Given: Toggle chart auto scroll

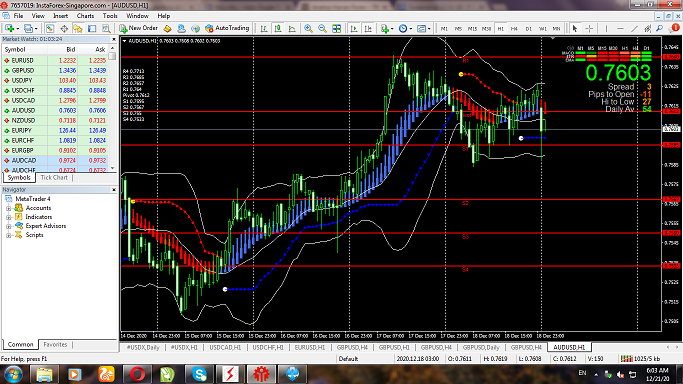Looking at the screenshot, I should [354, 28].
